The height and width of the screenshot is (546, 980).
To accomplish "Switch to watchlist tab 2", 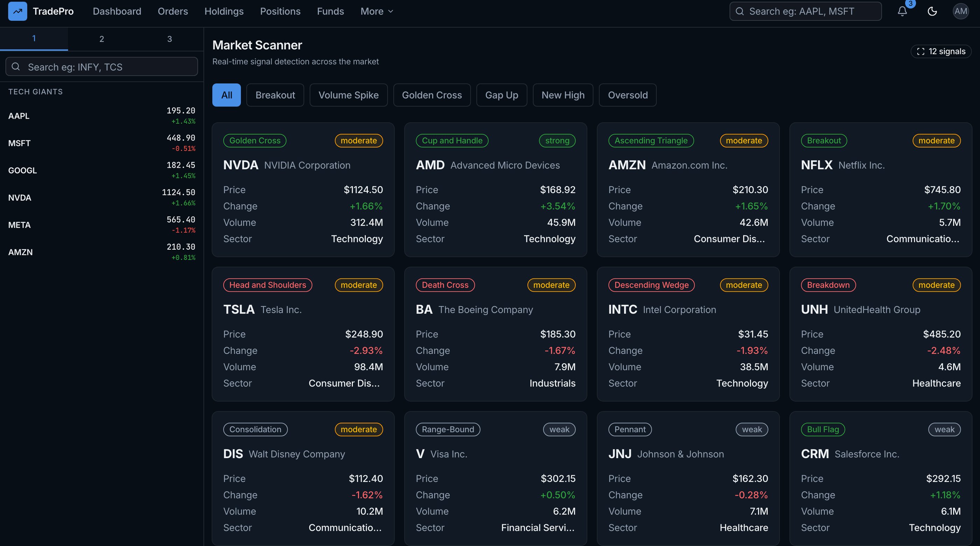I will click(x=101, y=39).
